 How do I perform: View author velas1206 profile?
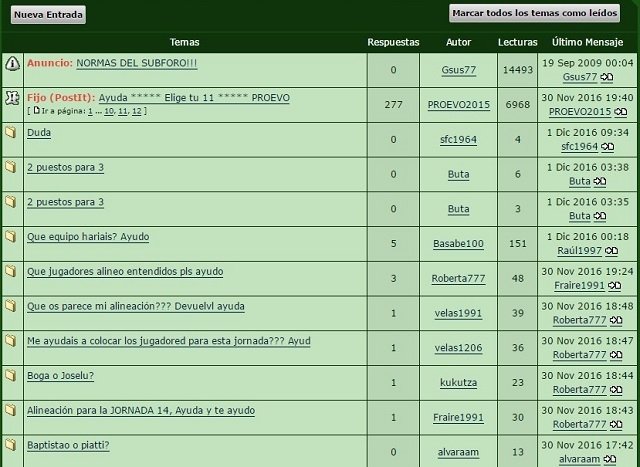tap(458, 348)
